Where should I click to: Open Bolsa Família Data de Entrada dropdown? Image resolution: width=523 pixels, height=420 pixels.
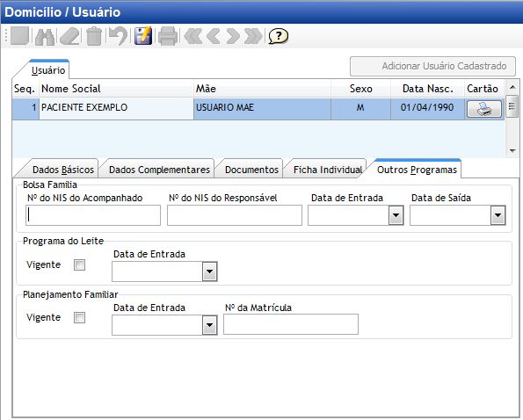click(396, 215)
